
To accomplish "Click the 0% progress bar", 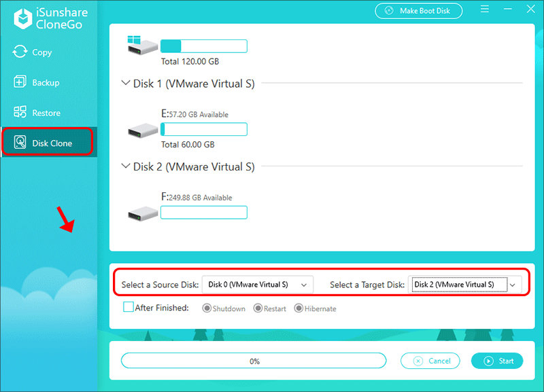I will 254,361.
